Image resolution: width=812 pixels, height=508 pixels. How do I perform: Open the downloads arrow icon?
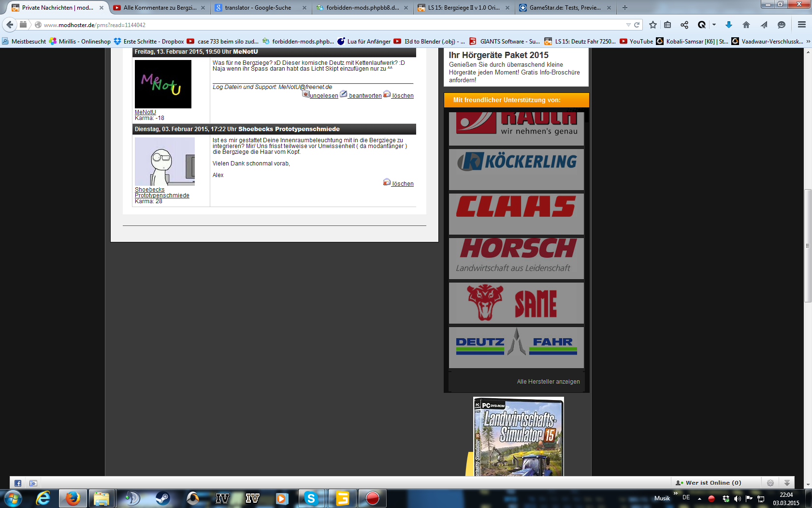point(729,25)
